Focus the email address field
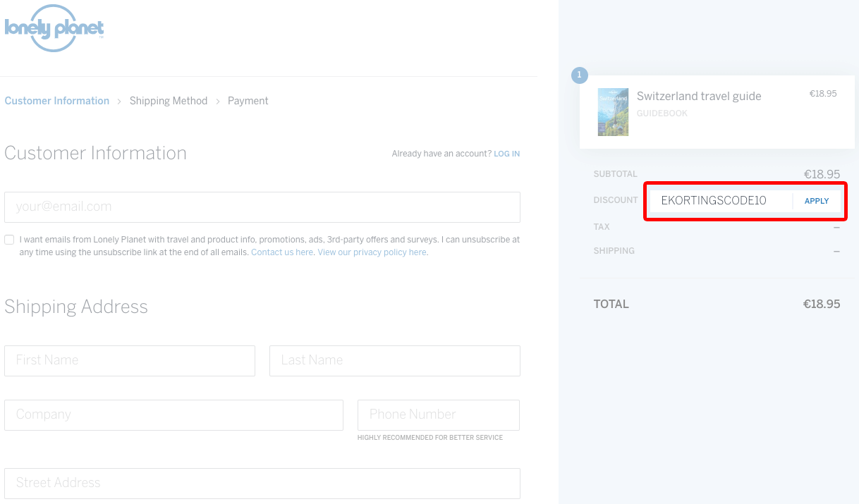This screenshot has height=504, width=859. point(262,207)
